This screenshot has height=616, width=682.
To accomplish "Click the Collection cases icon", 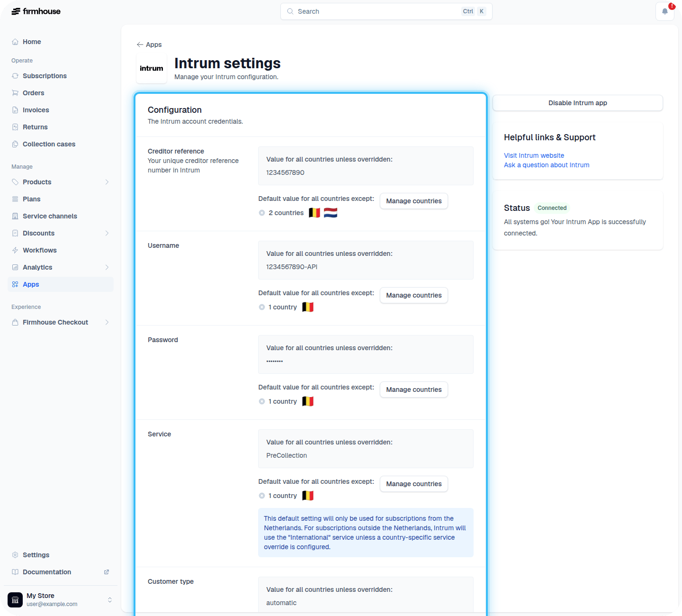I will click(x=15, y=144).
